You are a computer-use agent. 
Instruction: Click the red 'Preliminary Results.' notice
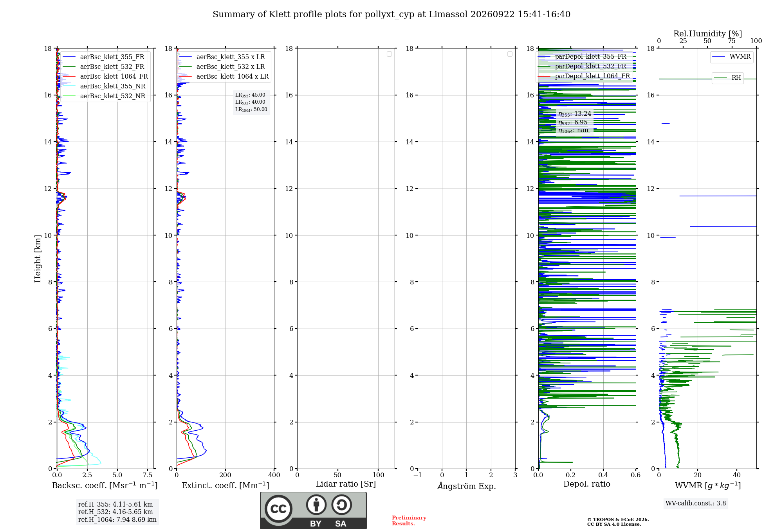tap(409, 521)
